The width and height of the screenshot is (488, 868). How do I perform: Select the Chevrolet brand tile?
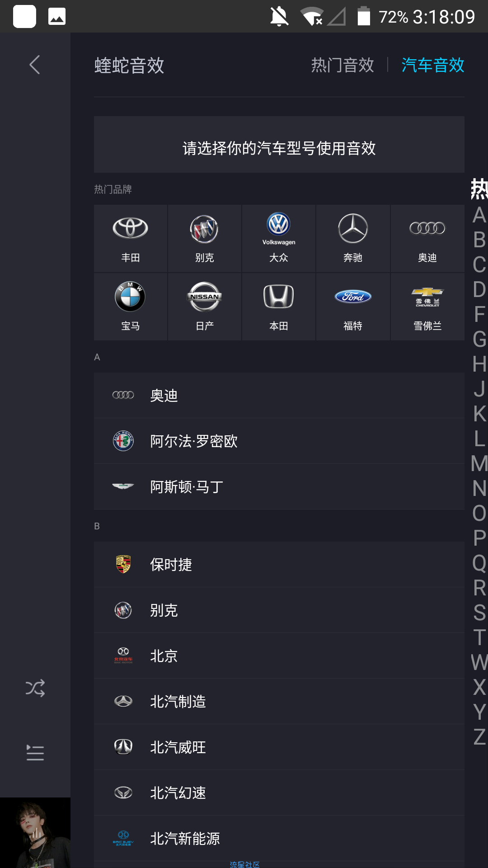tap(427, 307)
